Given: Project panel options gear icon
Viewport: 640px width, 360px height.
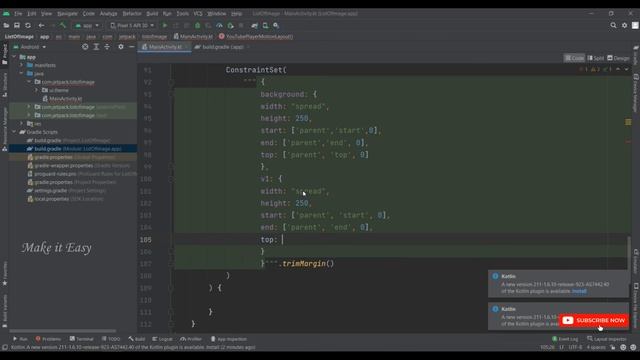Looking at the screenshot, I should pos(120,47).
